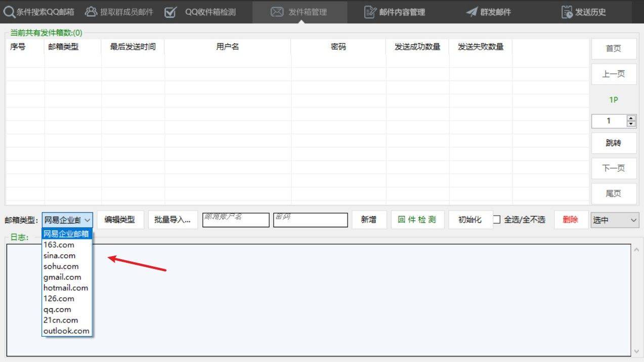Screen dimensions: 644x362
Task: Click the checkmark icon for QQ收件箱检测
Action: pos(170,12)
